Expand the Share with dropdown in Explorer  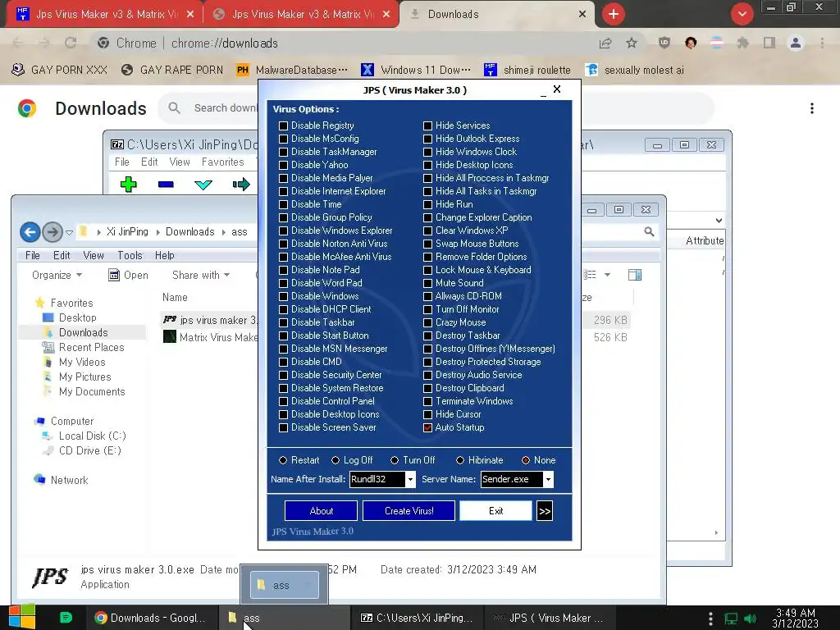pos(201,275)
